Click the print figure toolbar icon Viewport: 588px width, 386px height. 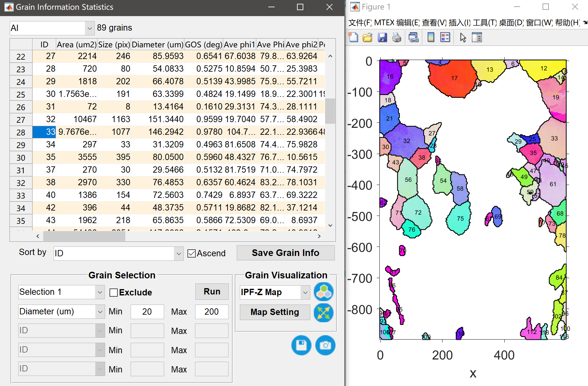pyautogui.click(x=397, y=38)
